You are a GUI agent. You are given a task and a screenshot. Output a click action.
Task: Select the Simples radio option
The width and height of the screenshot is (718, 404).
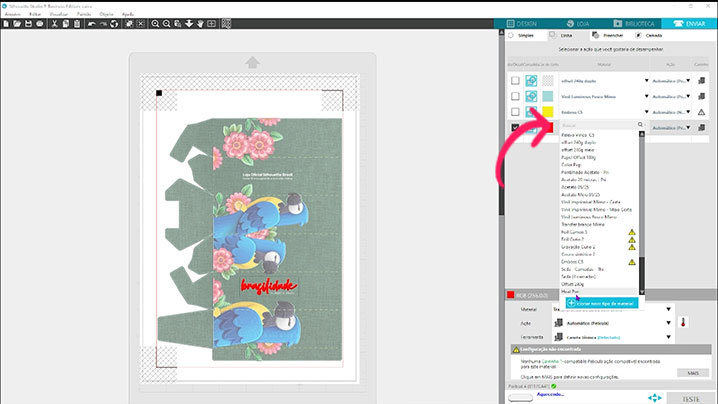(x=511, y=35)
